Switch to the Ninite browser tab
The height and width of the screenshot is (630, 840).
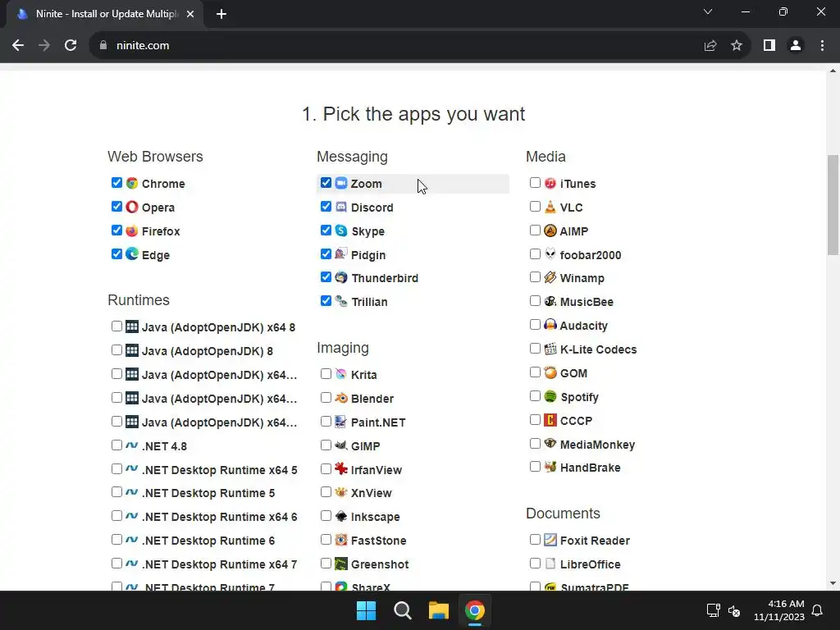[x=106, y=14]
